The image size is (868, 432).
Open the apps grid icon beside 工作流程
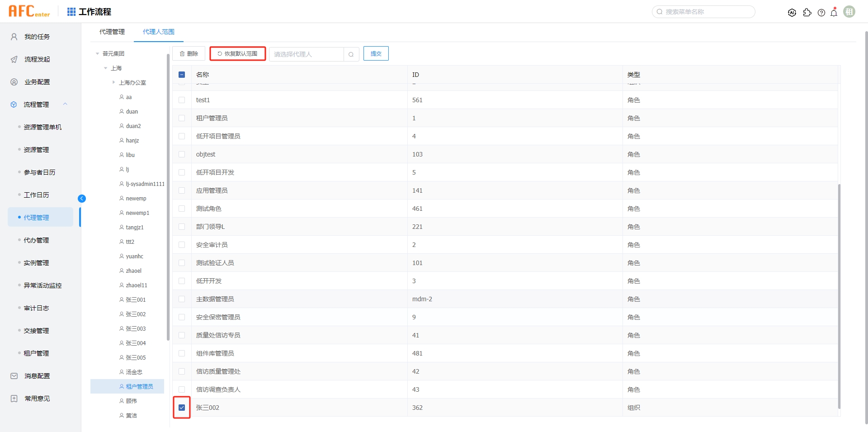pyautogui.click(x=71, y=11)
